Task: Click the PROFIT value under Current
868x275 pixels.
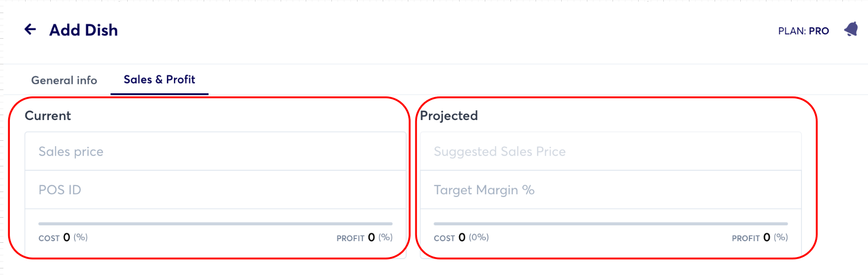Action: [x=371, y=237]
